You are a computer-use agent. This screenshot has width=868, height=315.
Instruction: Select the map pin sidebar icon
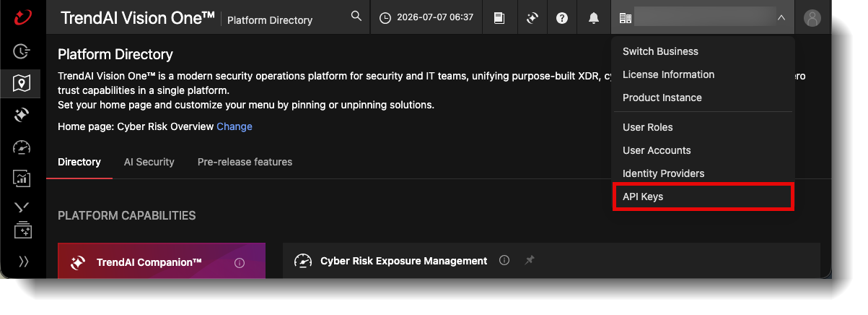point(22,84)
